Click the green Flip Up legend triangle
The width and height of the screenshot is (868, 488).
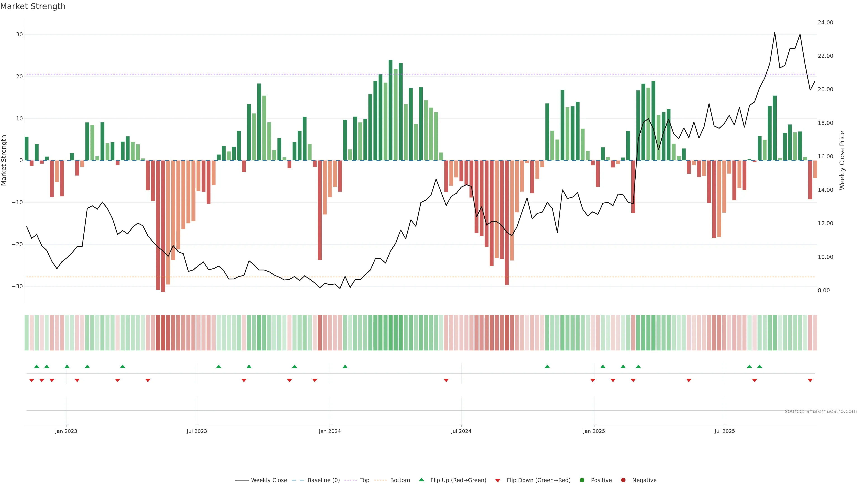(x=421, y=480)
